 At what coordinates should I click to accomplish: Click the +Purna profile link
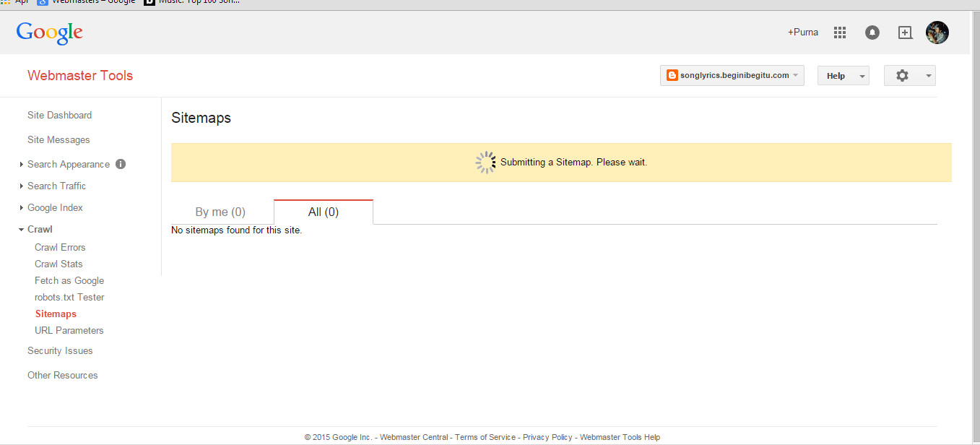point(803,33)
